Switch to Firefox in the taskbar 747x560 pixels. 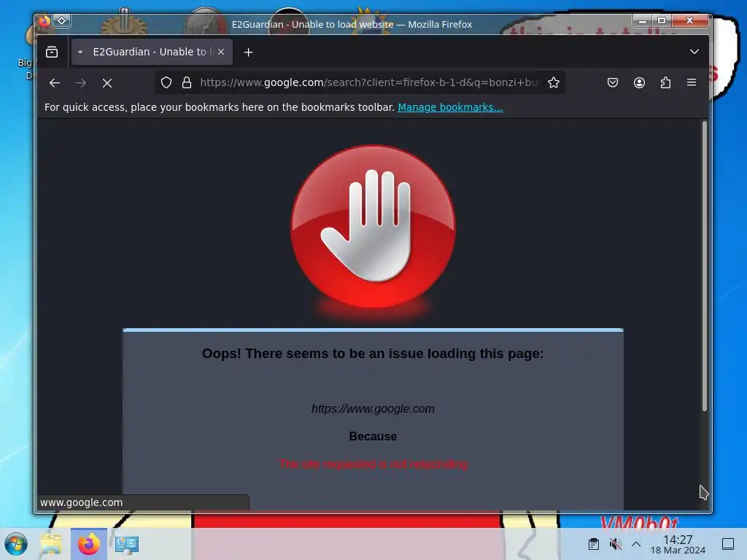pyautogui.click(x=88, y=544)
